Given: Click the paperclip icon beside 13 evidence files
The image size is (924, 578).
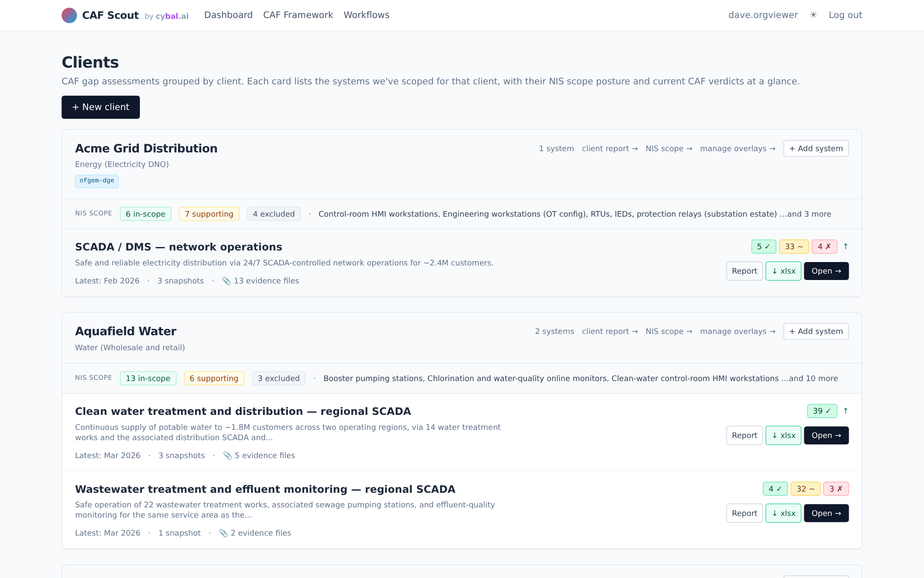Looking at the screenshot, I should (x=226, y=281).
